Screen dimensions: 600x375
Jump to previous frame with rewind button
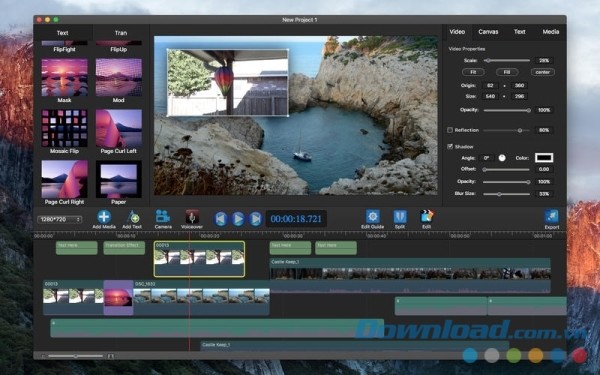(x=221, y=219)
